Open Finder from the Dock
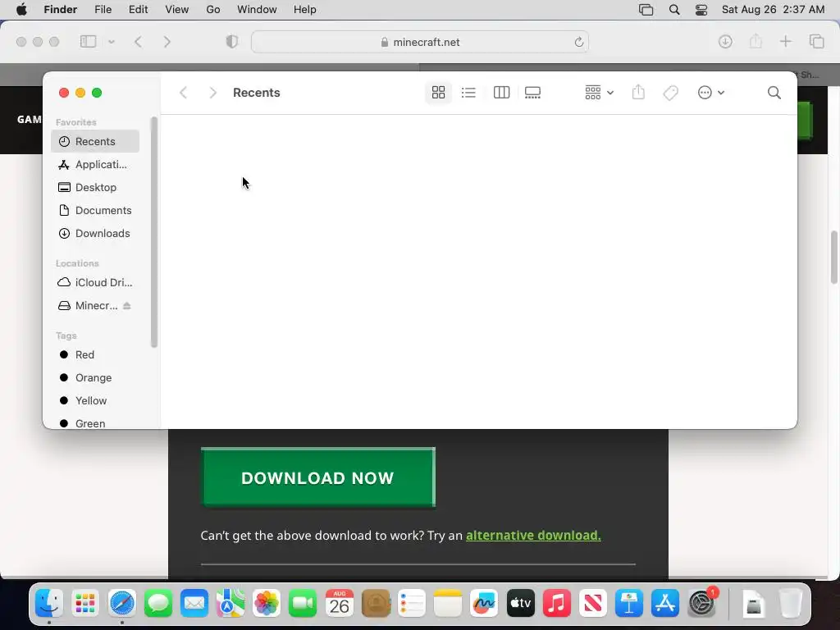This screenshot has height=630, width=840. pos(49,603)
